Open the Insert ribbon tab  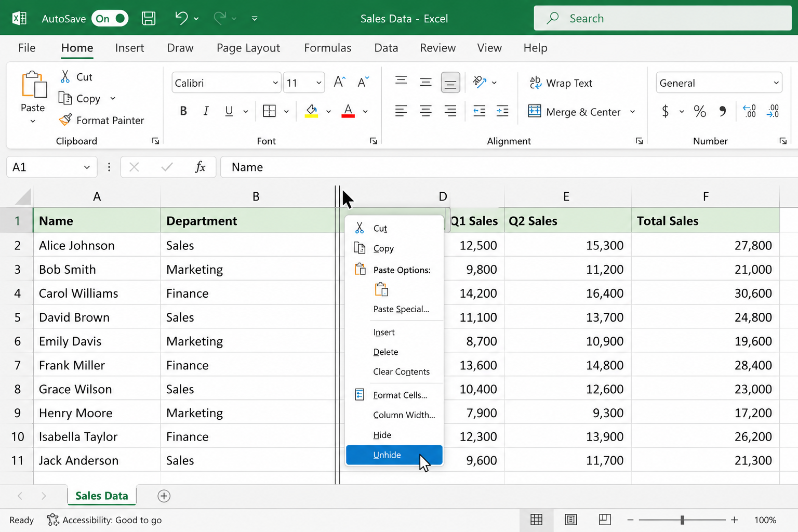tap(129, 48)
